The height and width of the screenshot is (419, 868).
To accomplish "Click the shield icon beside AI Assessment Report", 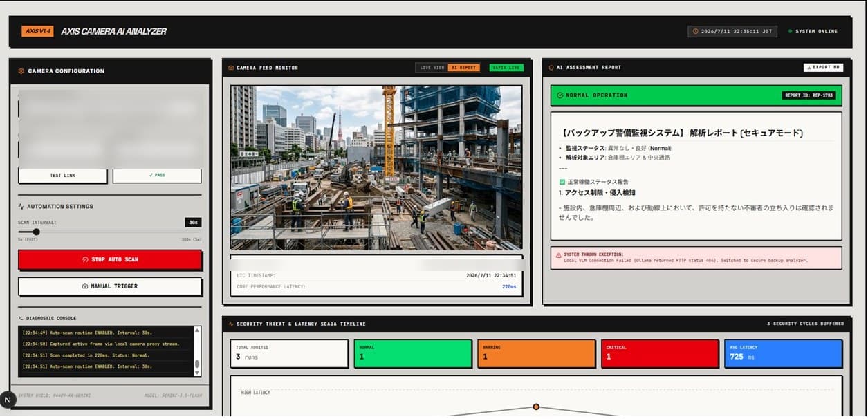I will (551, 68).
